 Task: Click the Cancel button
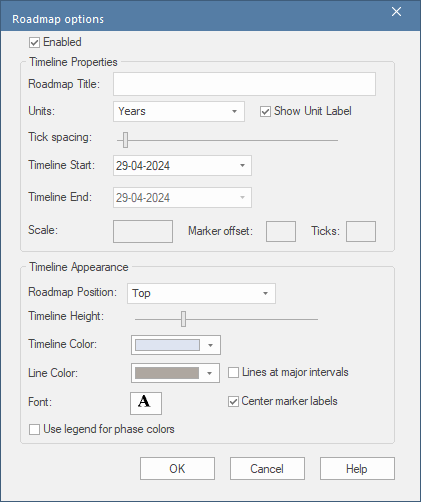(x=267, y=469)
